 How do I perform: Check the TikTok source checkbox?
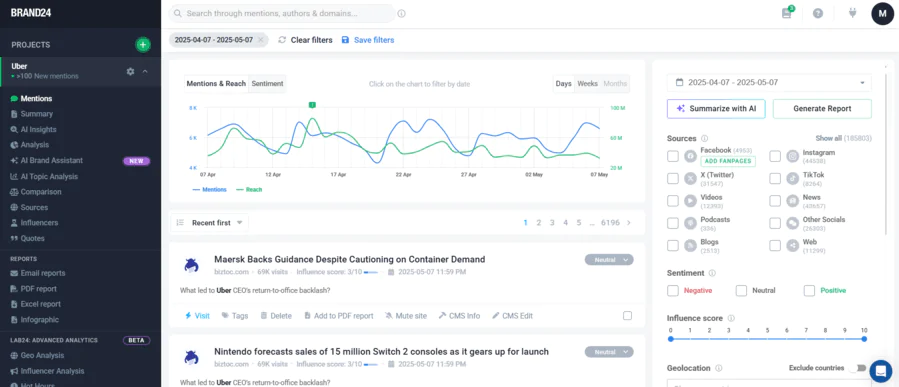point(775,178)
